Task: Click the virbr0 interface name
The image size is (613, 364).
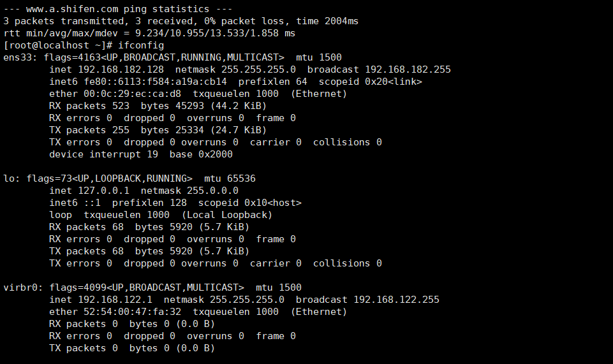Action: (x=23, y=288)
